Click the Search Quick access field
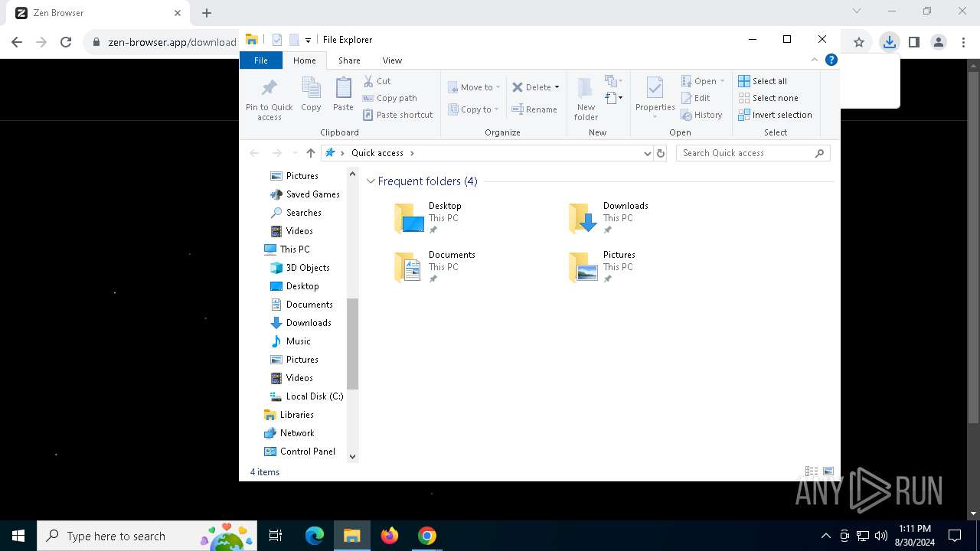Screen dimensions: 980x551 [753, 153]
